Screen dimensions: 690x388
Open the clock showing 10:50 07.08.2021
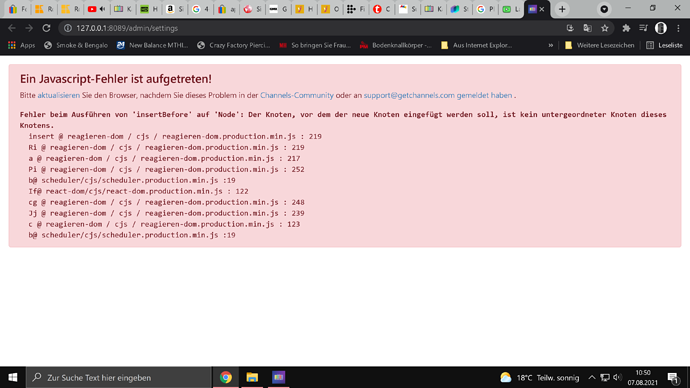pyautogui.click(x=643, y=377)
